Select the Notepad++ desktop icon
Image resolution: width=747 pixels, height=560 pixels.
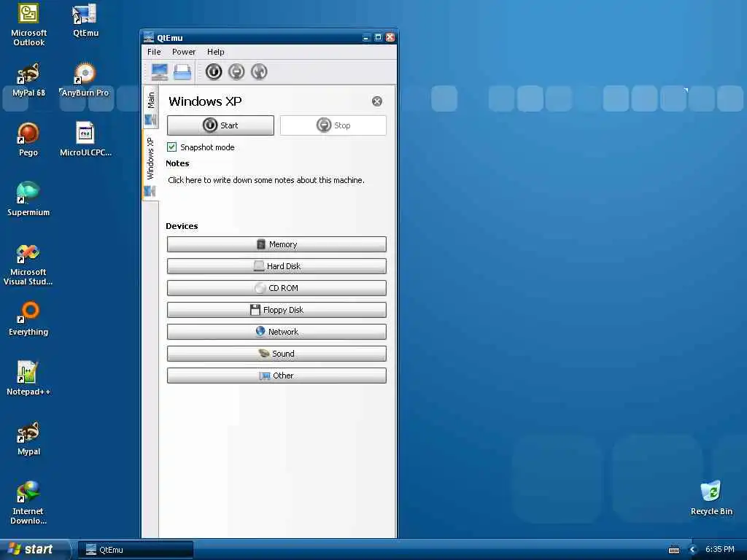tap(28, 378)
